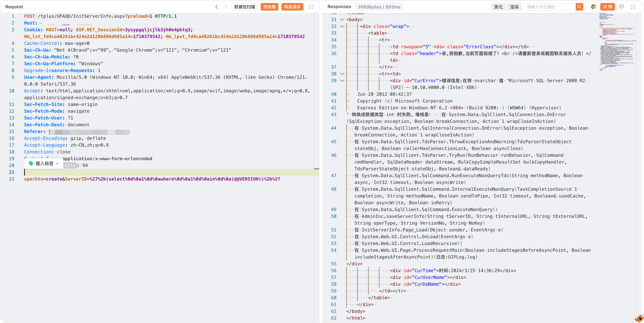Click the Connection: close line
644x323 pixels.
coord(47,152)
